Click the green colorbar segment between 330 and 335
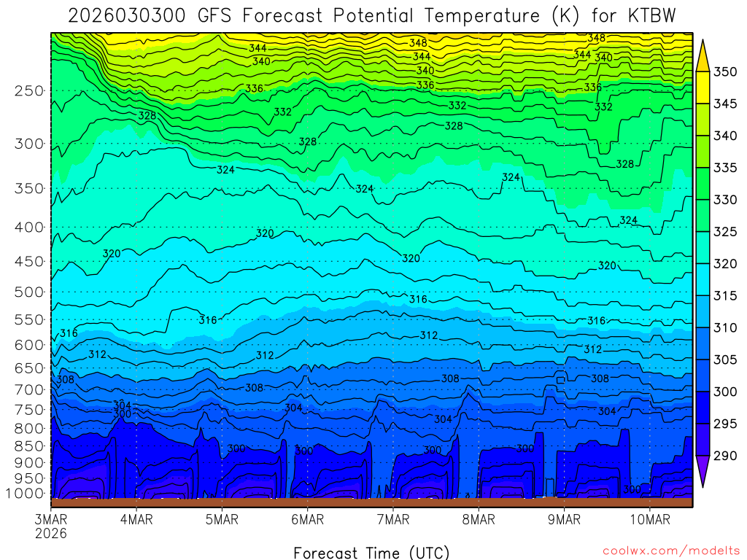This screenshot has height=560, width=747. (703, 183)
